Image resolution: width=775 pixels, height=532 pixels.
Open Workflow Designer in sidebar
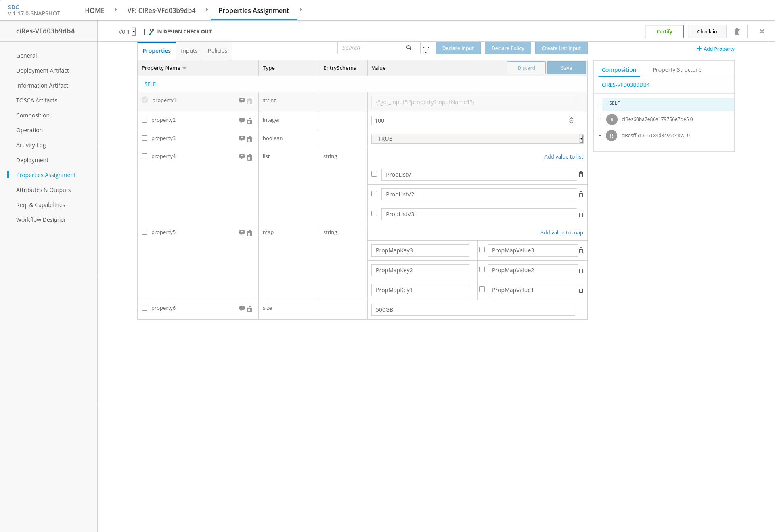tap(41, 220)
